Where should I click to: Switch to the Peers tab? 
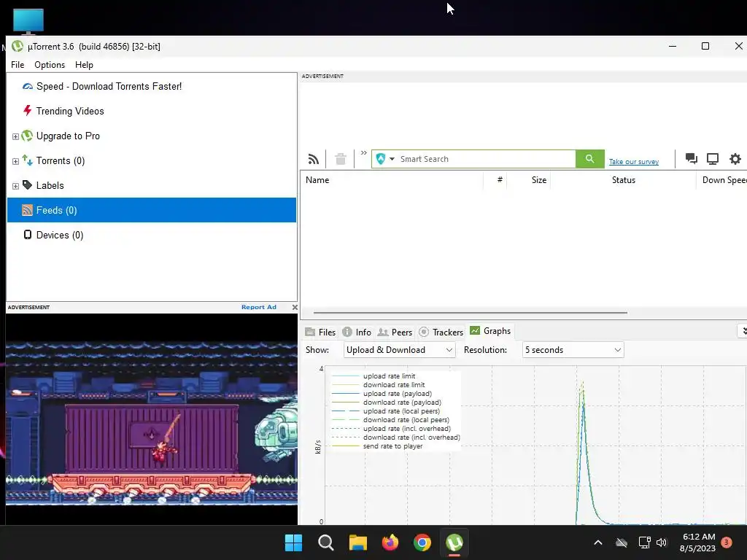coord(395,332)
